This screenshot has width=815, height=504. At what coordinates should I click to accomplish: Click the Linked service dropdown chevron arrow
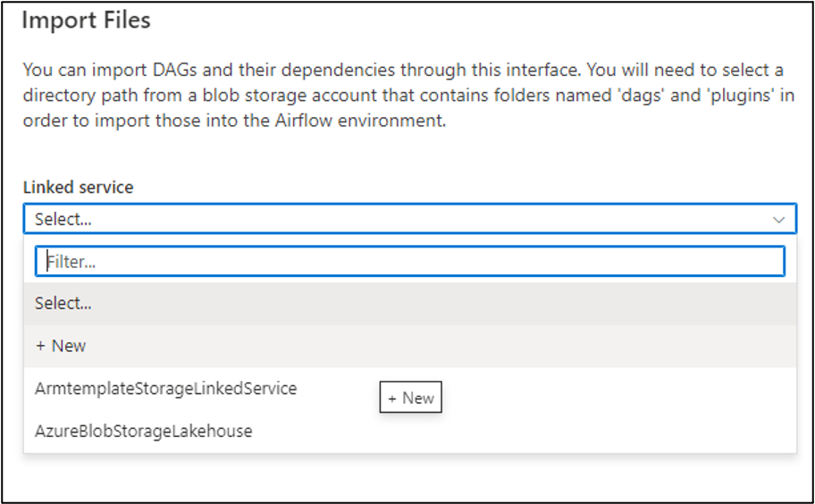(x=778, y=219)
